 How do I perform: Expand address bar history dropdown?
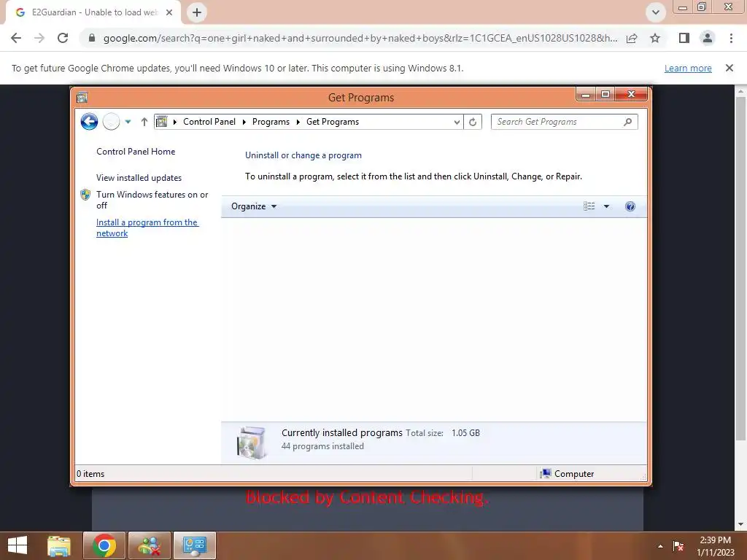pyautogui.click(x=457, y=122)
